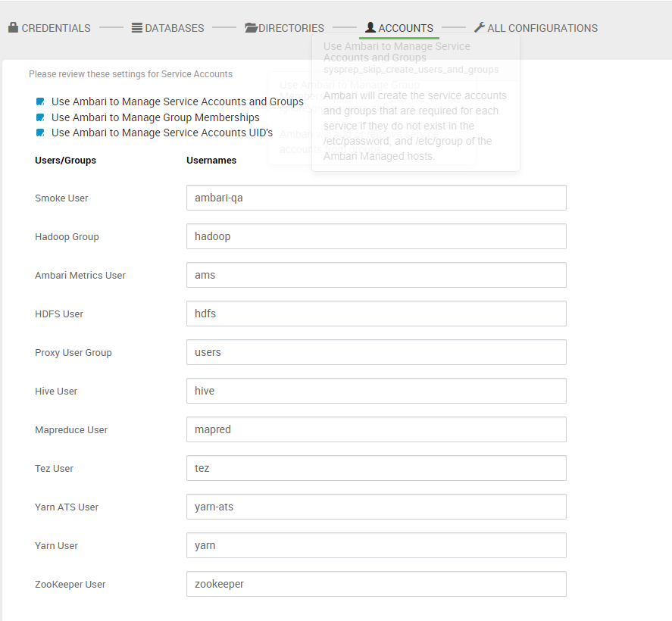Select the Proxy User Group field
Screen dimensions: 672x621
point(377,352)
